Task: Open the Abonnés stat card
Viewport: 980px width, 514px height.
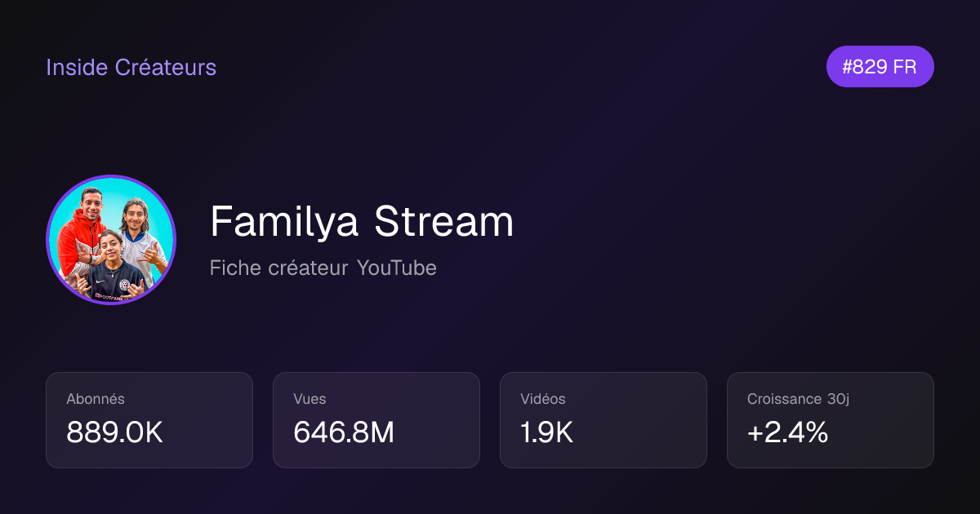Action: pyautogui.click(x=149, y=420)
